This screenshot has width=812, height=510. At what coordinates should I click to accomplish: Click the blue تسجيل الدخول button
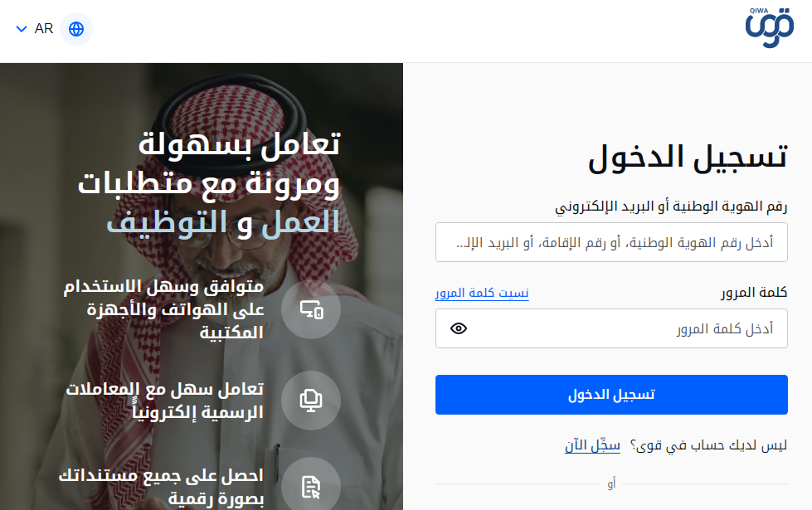tap(611, 395)
